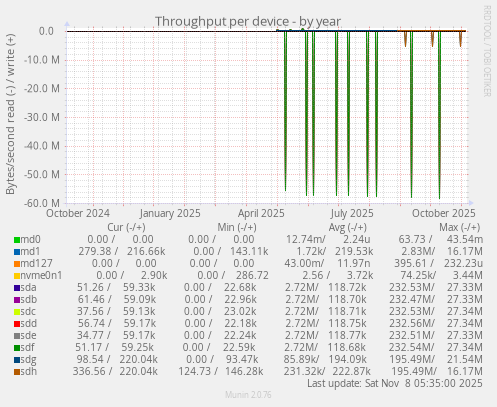The width and height of the screenshot is (497, 407).
Task: Click the sdf dark green legend swatch
Action: [17, 348]
